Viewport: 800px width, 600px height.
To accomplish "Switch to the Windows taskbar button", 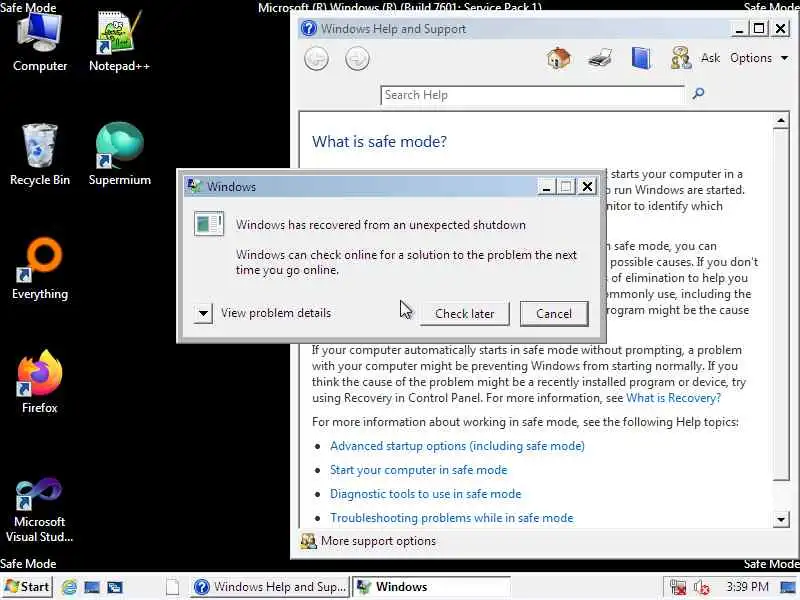I will (x=431, y=587).
